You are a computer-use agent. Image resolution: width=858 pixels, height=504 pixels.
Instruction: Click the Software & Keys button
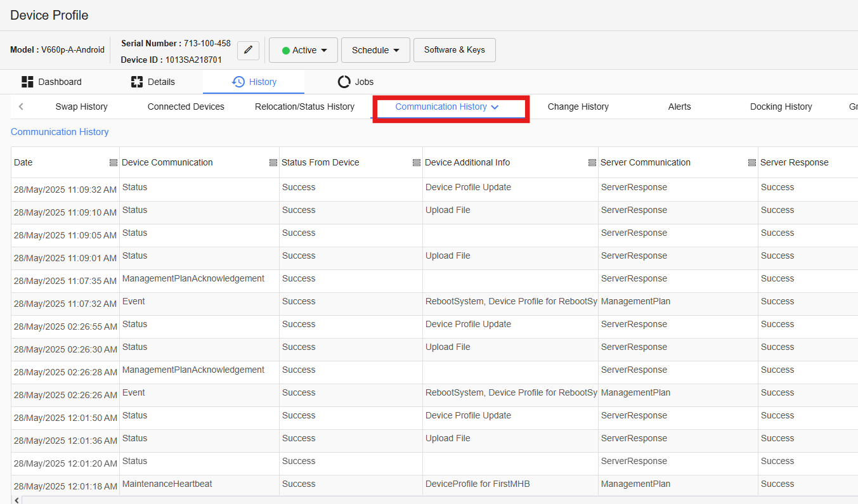click(x=455, y=50)
